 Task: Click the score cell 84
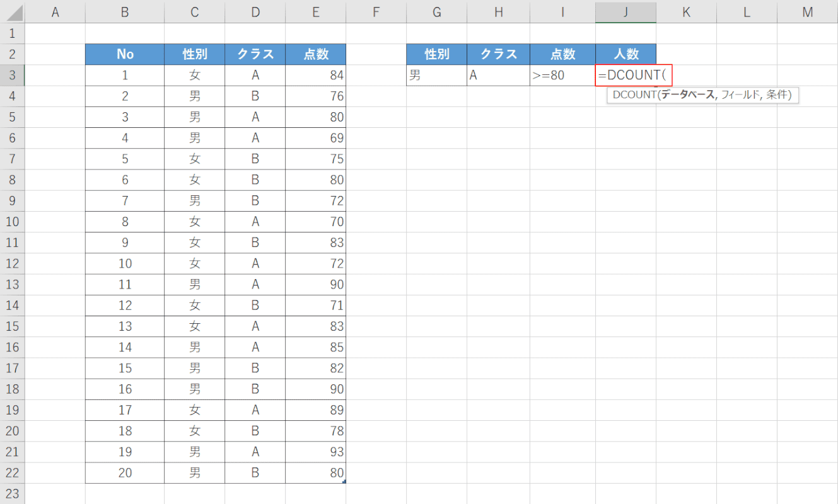coord(316,75)
